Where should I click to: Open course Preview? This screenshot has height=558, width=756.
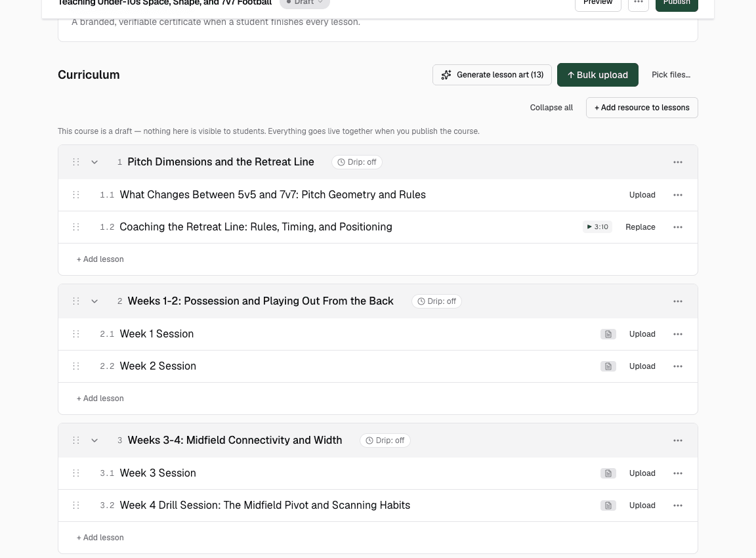598,4
